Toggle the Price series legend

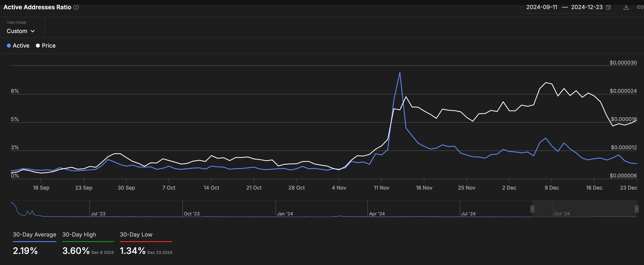click(x=46, y=46)
